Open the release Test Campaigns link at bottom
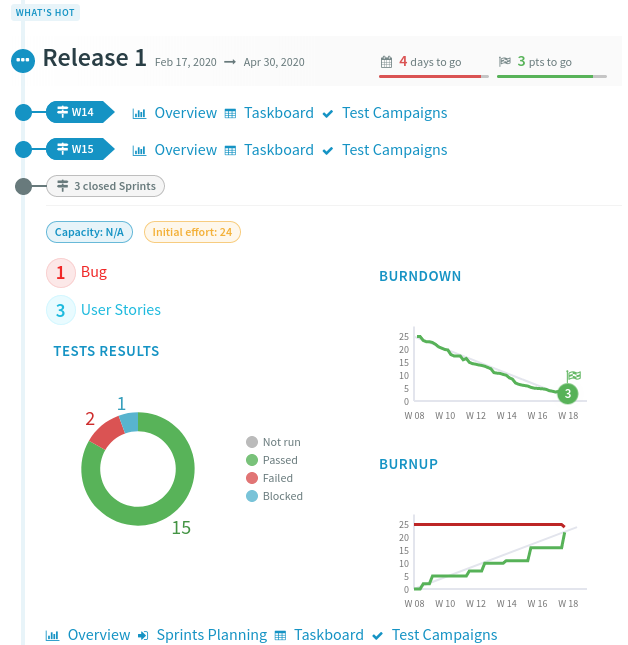The image size is (628, 645). [x=445, y=635]
